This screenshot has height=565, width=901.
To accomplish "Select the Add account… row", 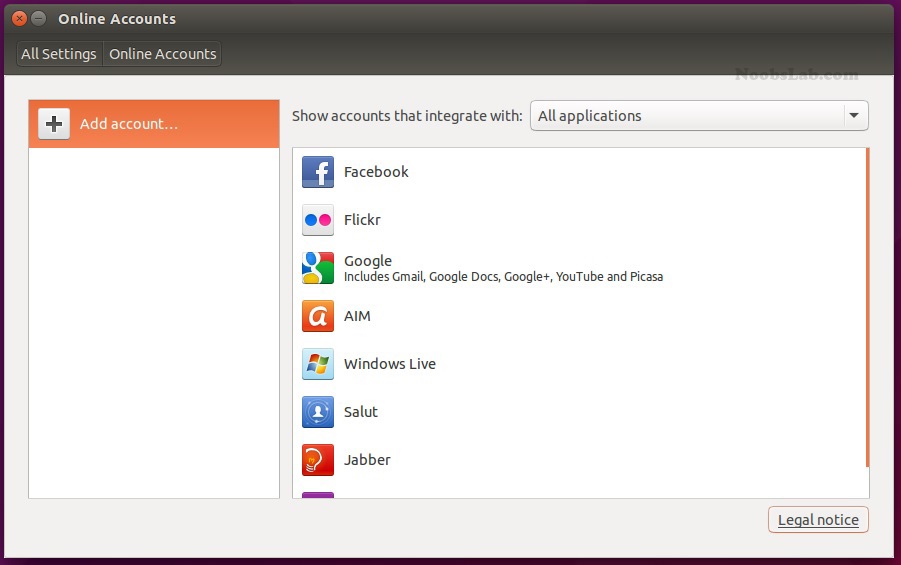I will coord(154,124).
